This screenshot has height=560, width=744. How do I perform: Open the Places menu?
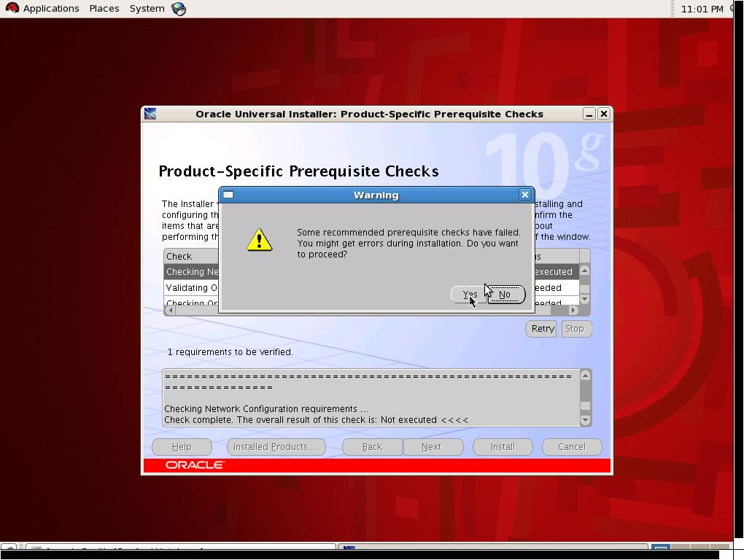point(104,9)
